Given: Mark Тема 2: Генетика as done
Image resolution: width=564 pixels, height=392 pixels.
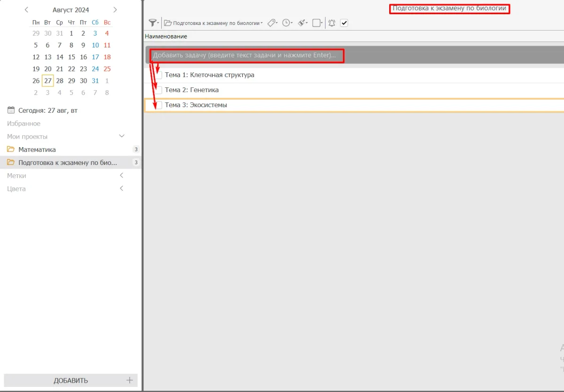Looking at the screenshot, I should (158, 90).
